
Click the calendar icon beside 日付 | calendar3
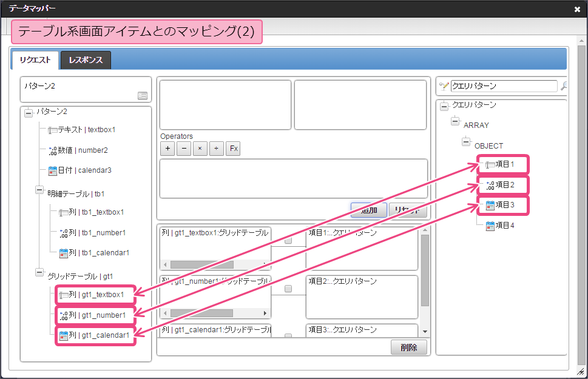click(53, 171)
